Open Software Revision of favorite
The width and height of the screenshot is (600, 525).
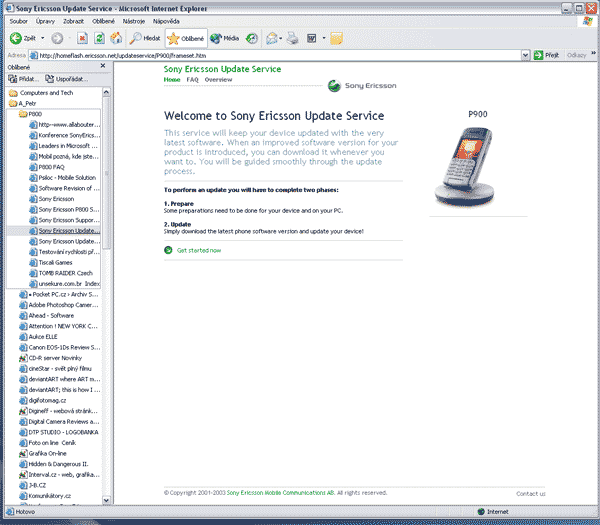(65, 188)
